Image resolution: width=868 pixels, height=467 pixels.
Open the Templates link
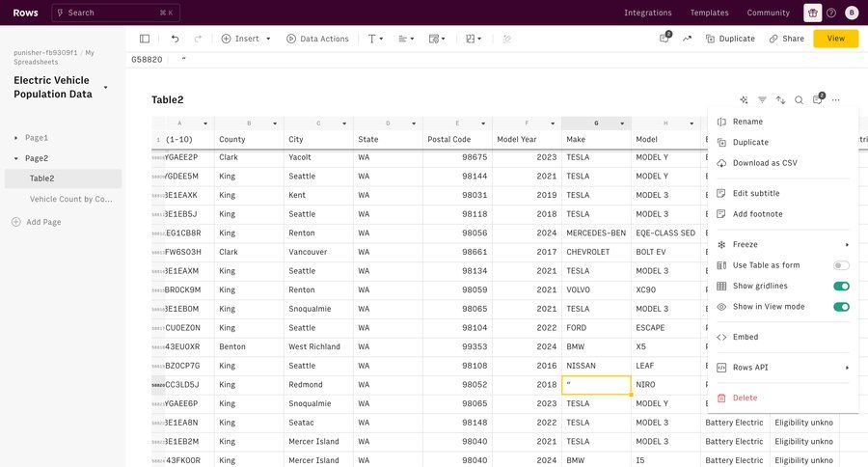click(709, 13)
